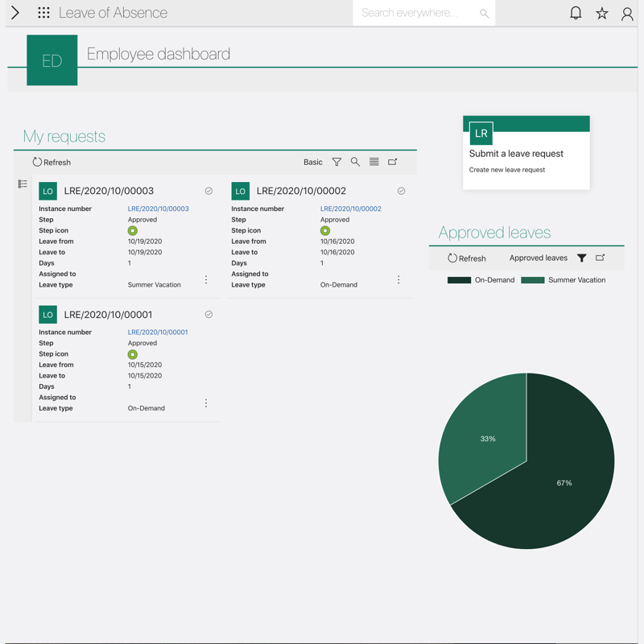Viewport: 644px width, 644px height.
Task: Toggle checkmark on request LRE/2020/10/00002 card
Action: 401,191
